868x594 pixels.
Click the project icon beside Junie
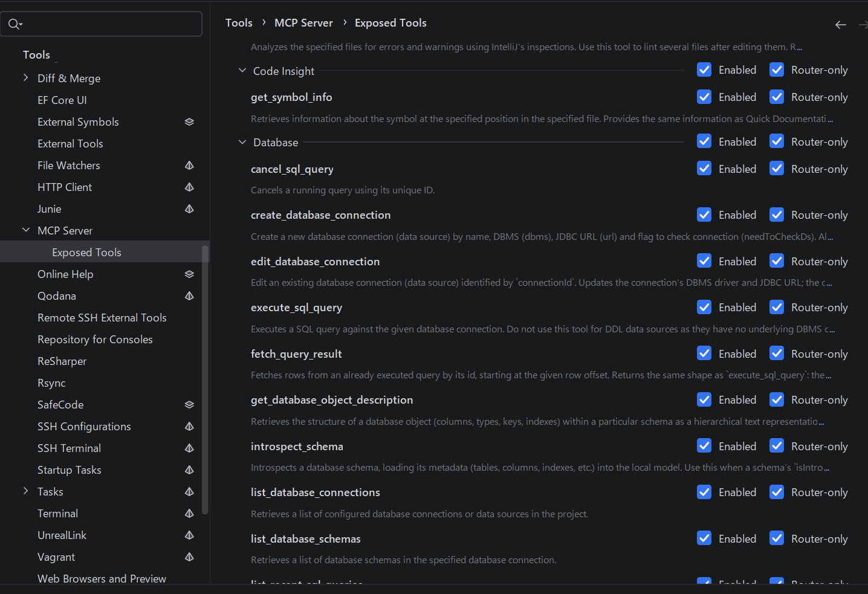(x=189, y=209)
